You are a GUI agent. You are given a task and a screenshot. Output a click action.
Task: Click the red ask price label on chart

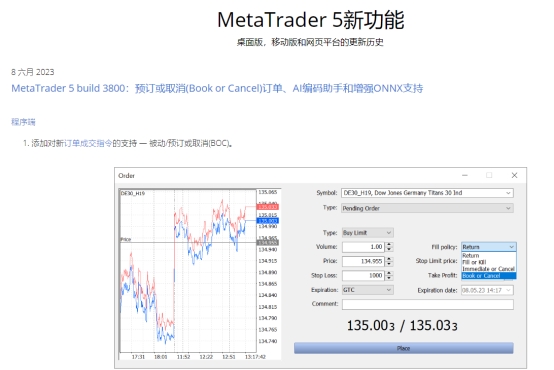click(268, 207)
